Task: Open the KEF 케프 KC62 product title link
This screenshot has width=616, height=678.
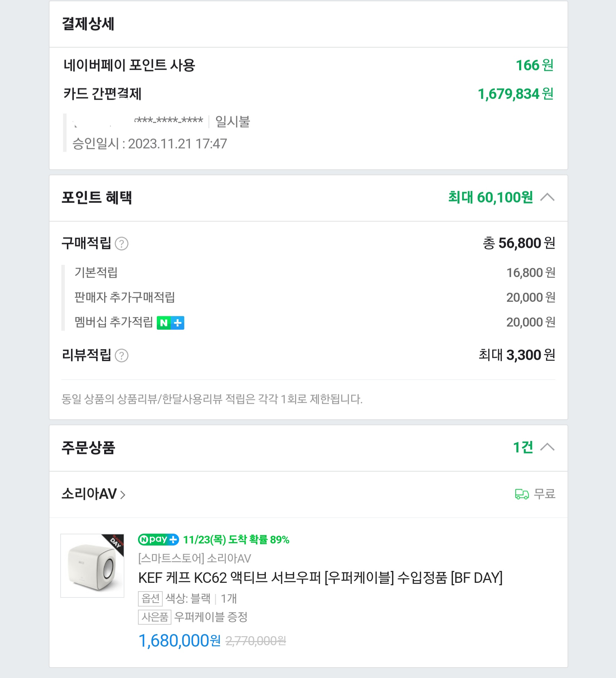Action: click(320, 578)
